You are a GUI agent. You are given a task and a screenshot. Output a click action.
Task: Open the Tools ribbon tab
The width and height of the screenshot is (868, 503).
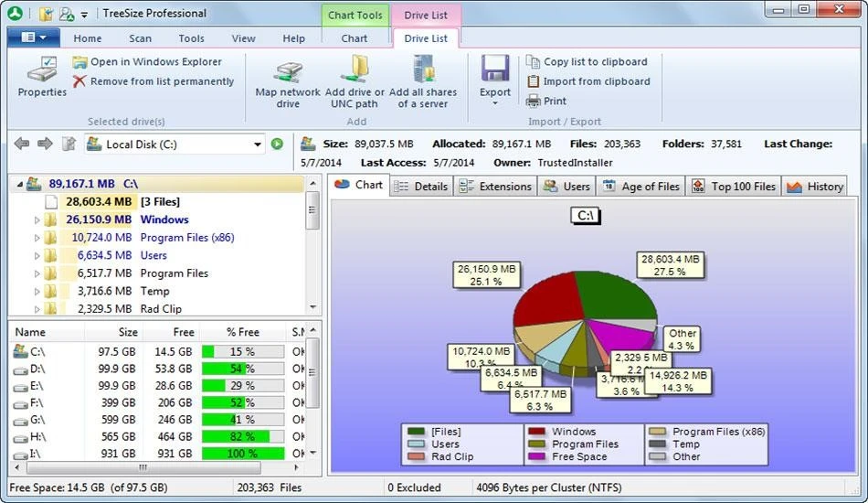[192, 38]
